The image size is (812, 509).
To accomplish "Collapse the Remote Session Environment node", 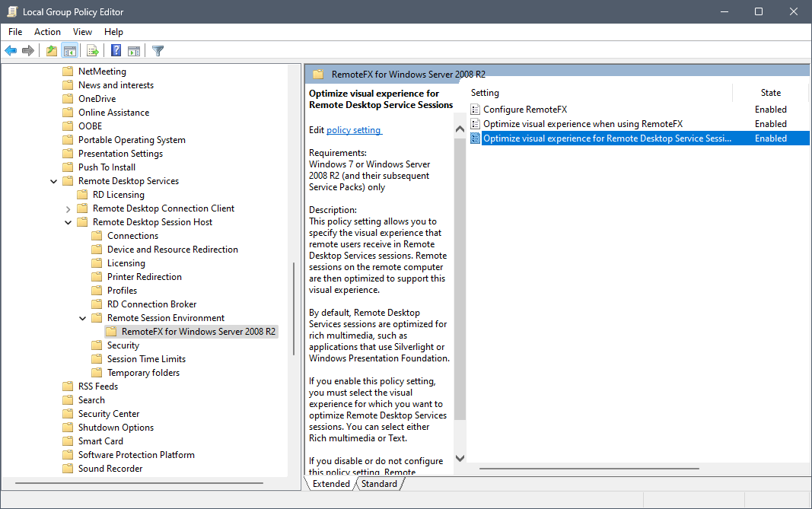I will pyautogui.click(x=82, y=318).
